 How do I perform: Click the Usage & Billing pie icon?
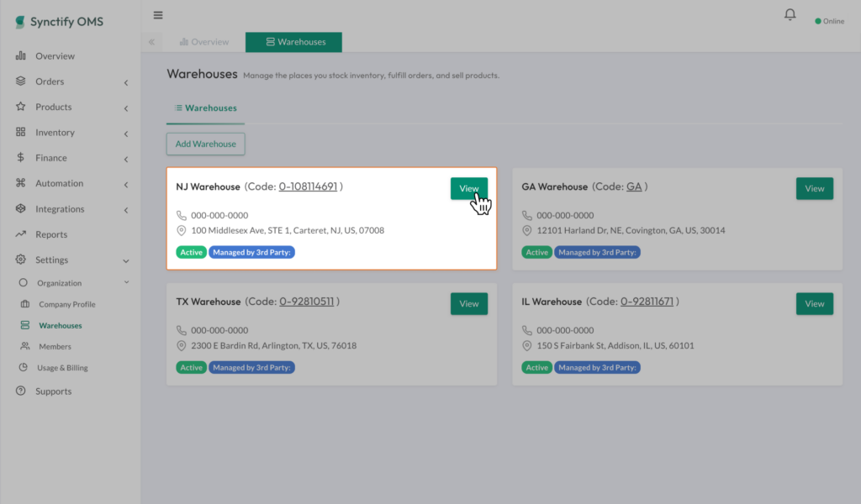[23, 367]
